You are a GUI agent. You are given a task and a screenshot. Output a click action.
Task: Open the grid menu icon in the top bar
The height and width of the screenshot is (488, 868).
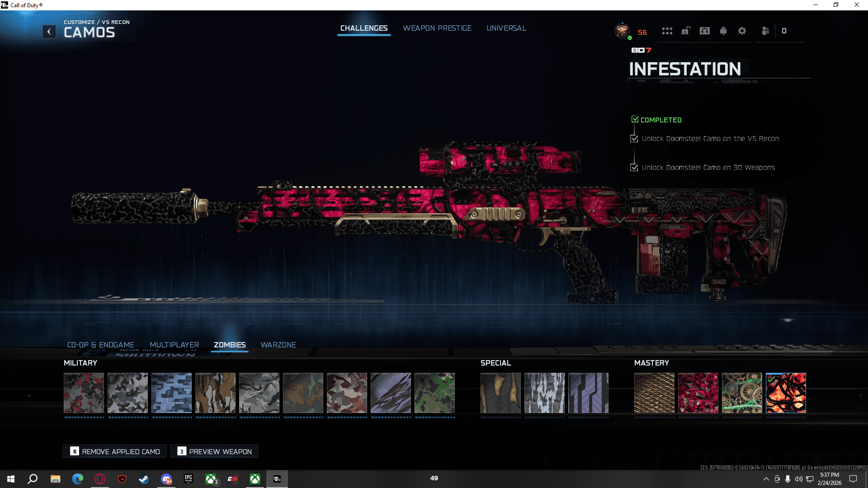click(x=667, y=31)
